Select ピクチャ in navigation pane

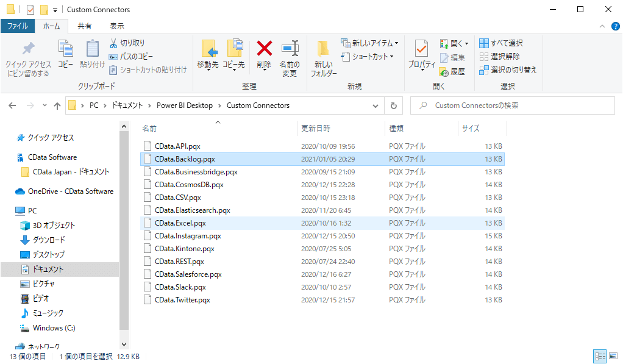(x=44, y=284)
